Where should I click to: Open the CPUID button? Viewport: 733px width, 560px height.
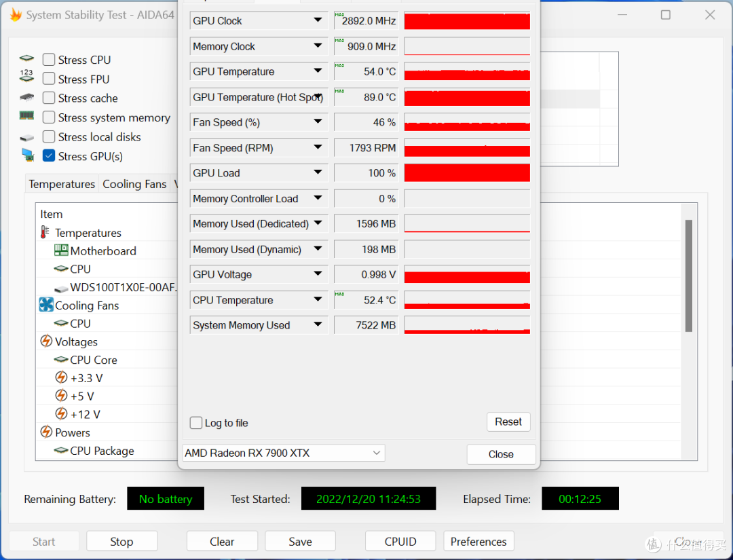coord(400,541)
